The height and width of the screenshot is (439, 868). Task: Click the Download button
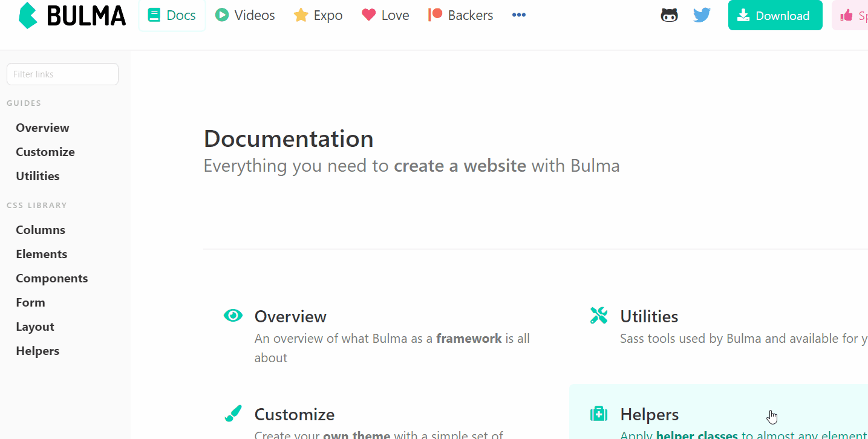(775, 16)
